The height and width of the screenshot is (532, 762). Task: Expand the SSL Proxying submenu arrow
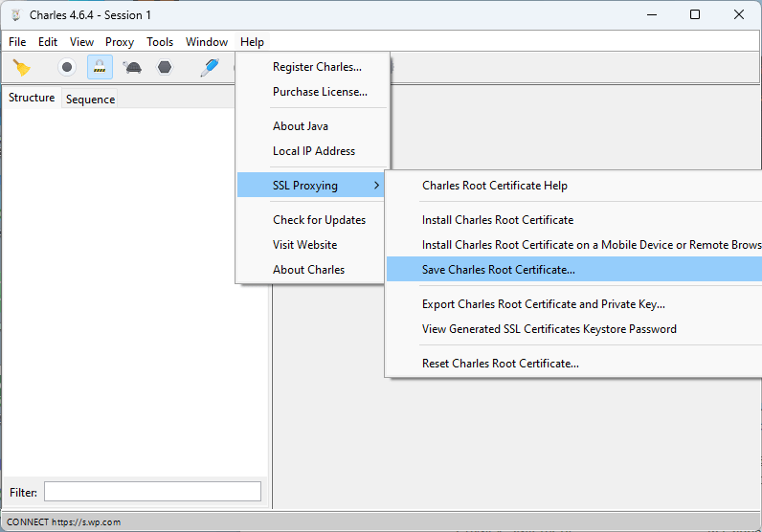point(376,185)
